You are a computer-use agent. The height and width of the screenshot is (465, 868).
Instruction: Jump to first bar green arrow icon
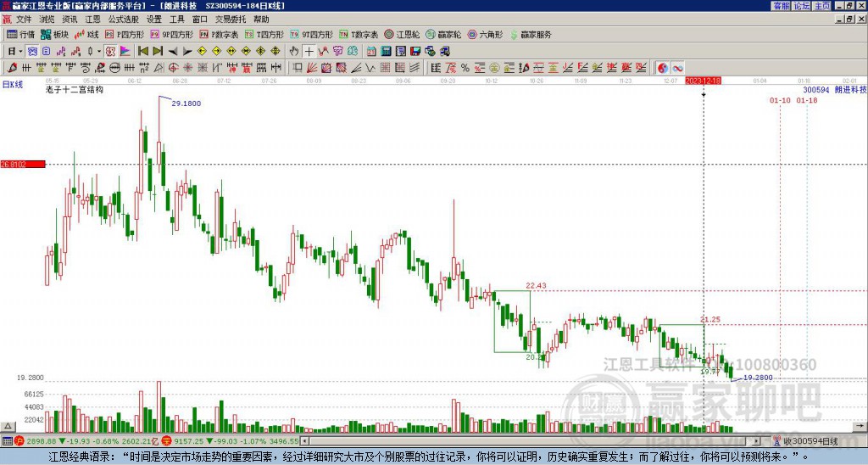pos(142,51)
